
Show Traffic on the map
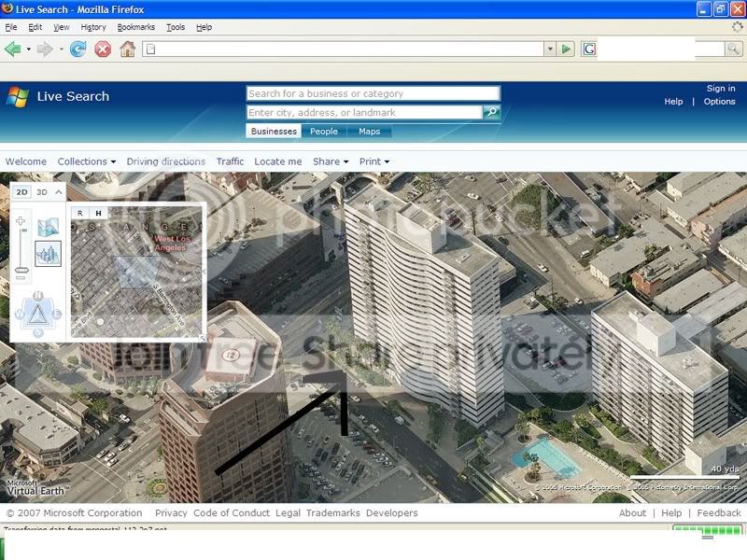230,161
